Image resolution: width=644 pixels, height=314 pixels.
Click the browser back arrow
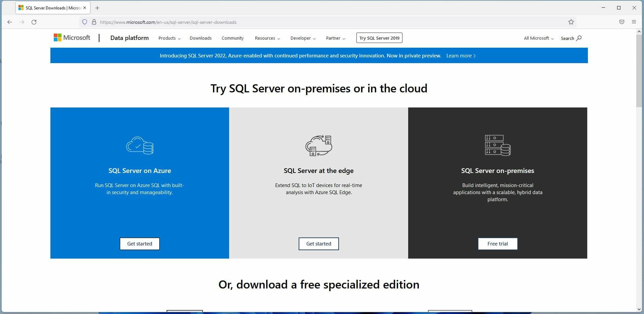pyautogui.click(x=10, y=22)
